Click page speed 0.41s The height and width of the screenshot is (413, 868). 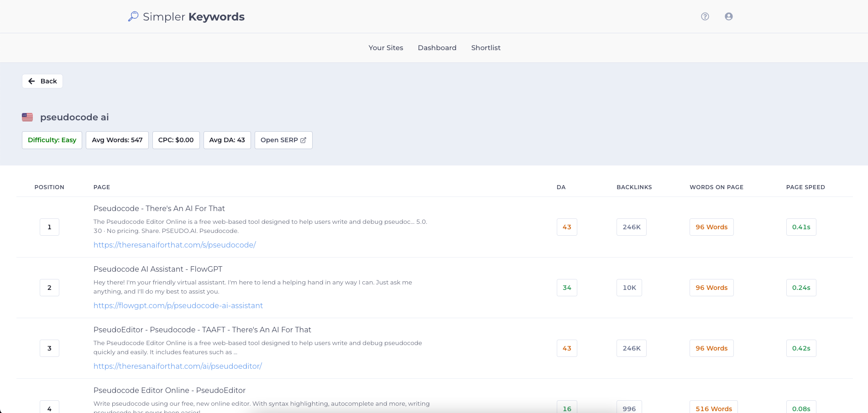[x=801, y=227]
